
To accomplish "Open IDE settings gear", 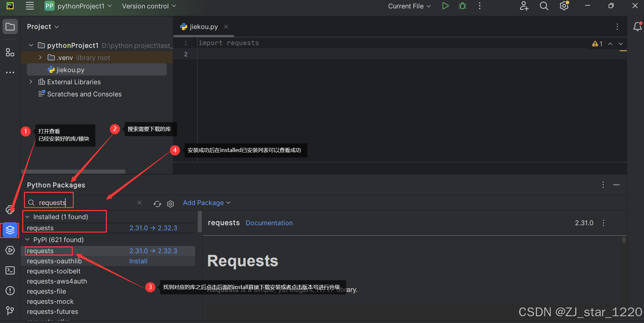I will click(564, 6).
